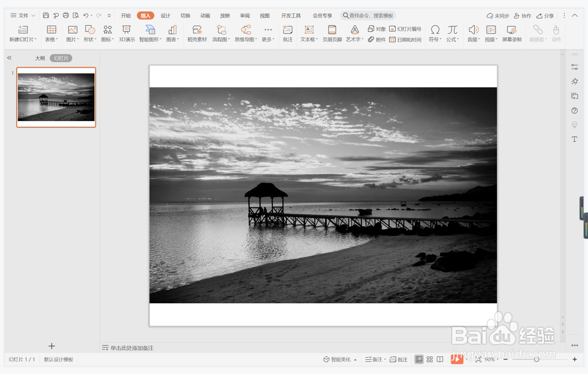Open the 智能美化 smart beautify button
The width and height of the screenshot is (588, 374).
[x=337, y=359]
